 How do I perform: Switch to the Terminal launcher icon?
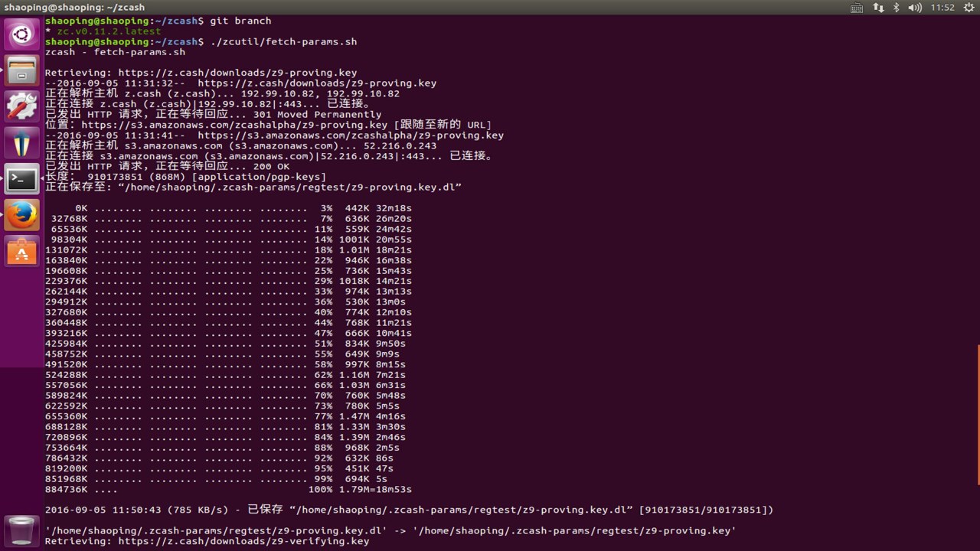coord(22,179)
